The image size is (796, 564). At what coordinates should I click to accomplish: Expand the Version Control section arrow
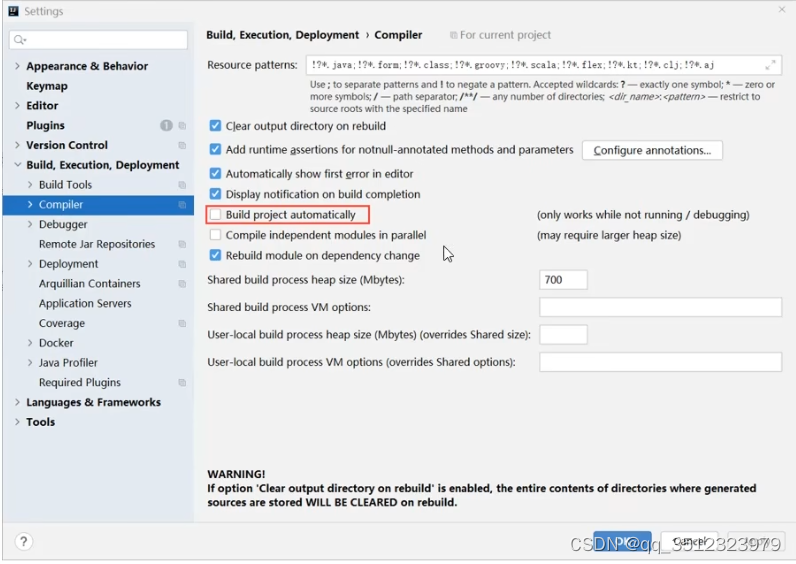[x=17, y=145]
